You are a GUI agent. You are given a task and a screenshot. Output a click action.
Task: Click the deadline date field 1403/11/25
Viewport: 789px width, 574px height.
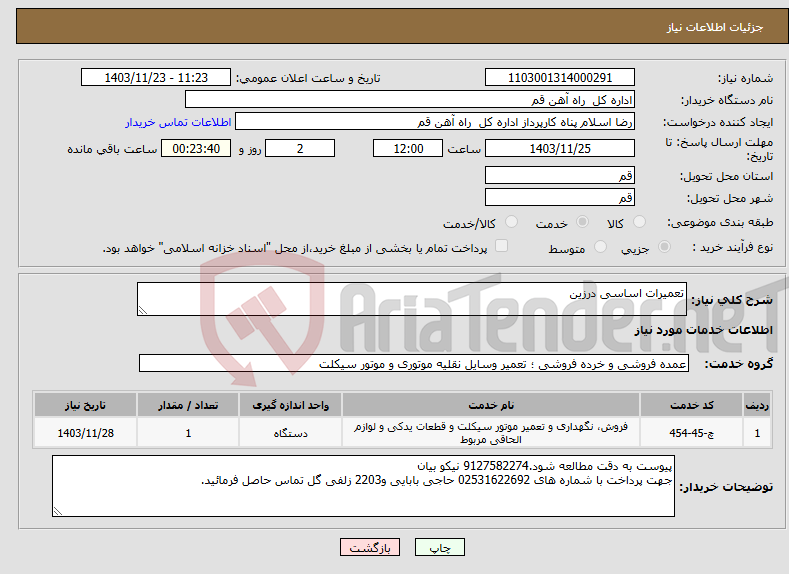coord(560,148)
